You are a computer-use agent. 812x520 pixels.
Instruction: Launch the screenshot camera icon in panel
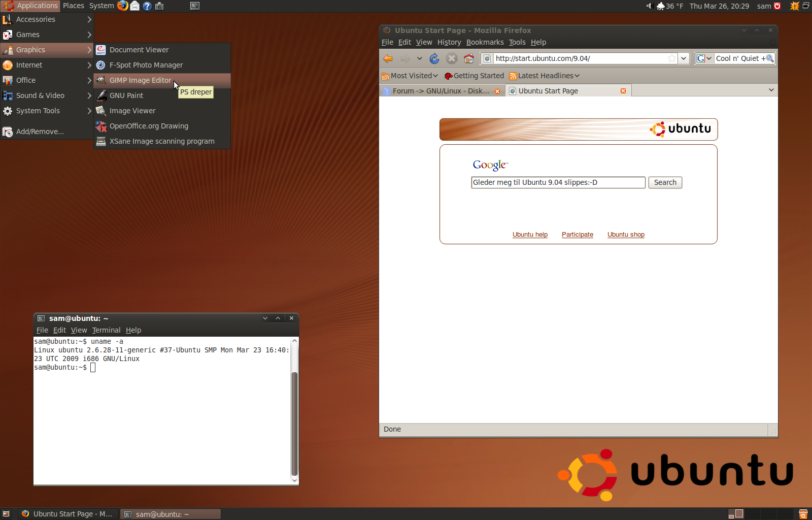pyautogui.click(x=159, y=6)
